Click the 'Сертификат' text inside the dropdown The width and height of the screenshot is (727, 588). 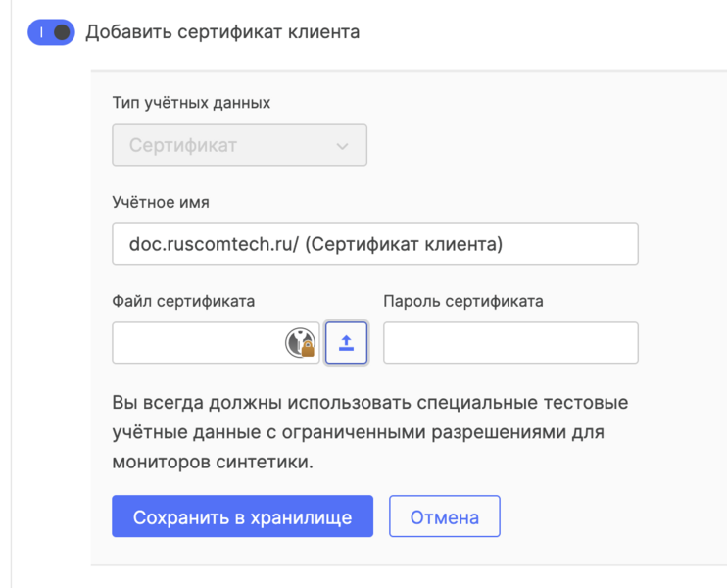(183, 146)
